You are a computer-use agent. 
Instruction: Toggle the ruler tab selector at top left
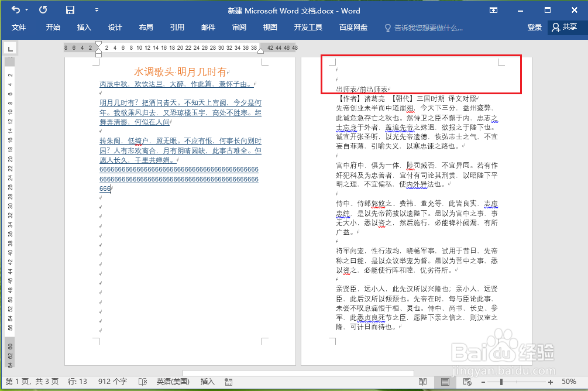tap(10, 49)
